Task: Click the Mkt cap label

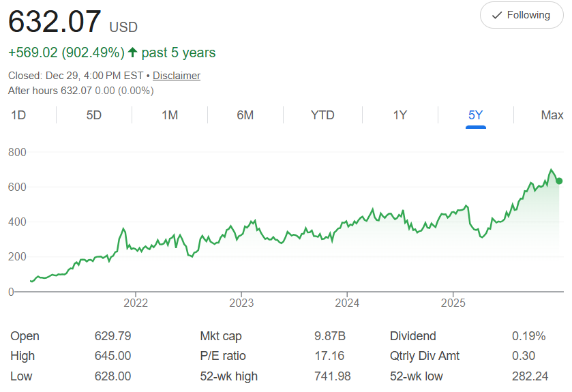Action: tap(221, 336)
